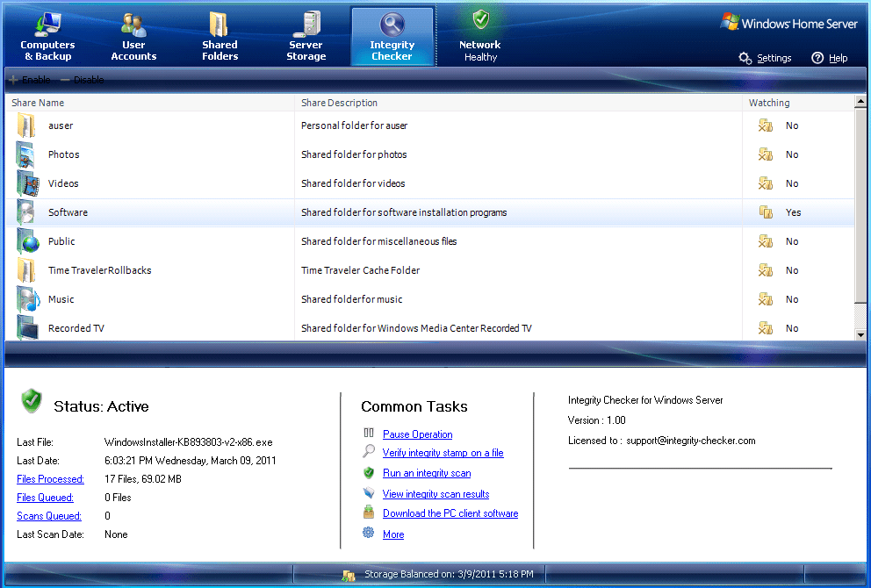Screen dimensions: 871x588
Task: Click the Network Healthy shield icon
Action: (x=479, y=25)
